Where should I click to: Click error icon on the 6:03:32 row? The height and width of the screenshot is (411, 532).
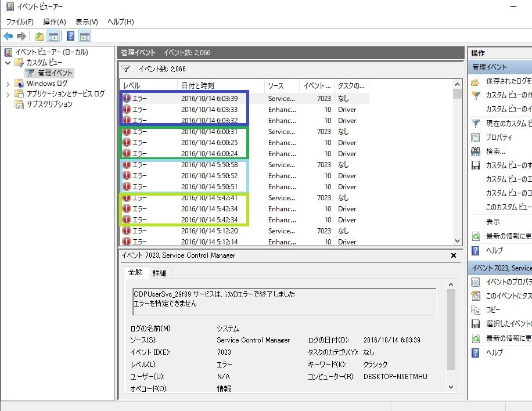127,120
